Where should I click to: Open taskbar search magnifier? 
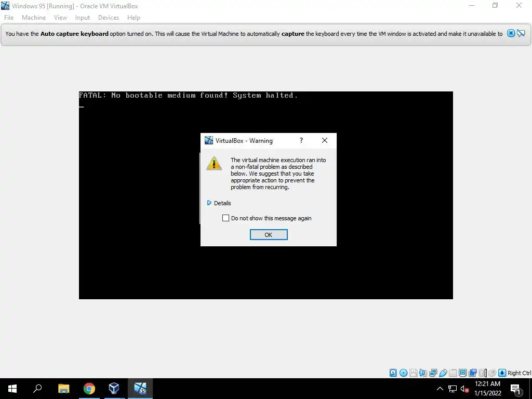(37, 389)
